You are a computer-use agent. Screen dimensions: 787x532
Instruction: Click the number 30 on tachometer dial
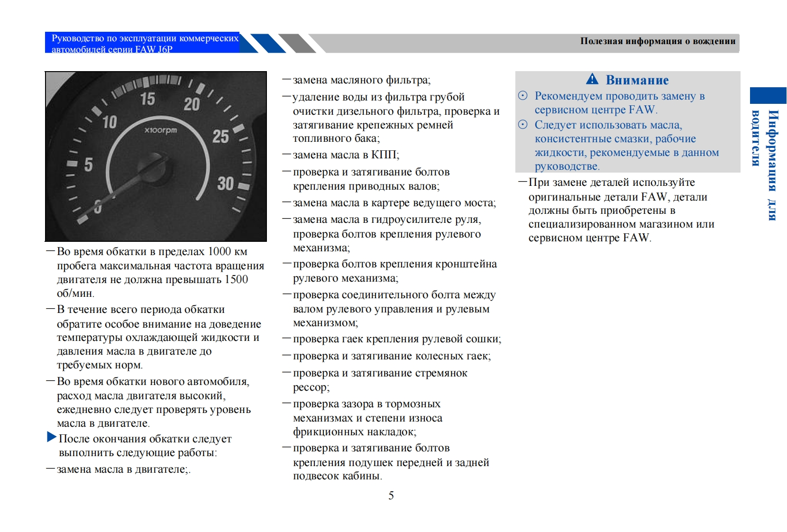click(x=226, y=183)
